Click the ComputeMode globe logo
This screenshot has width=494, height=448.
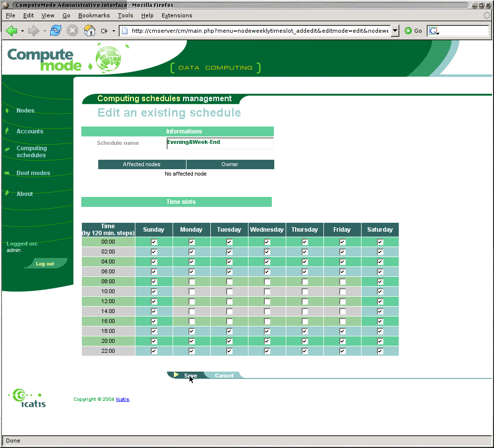[x=108, y=58]
